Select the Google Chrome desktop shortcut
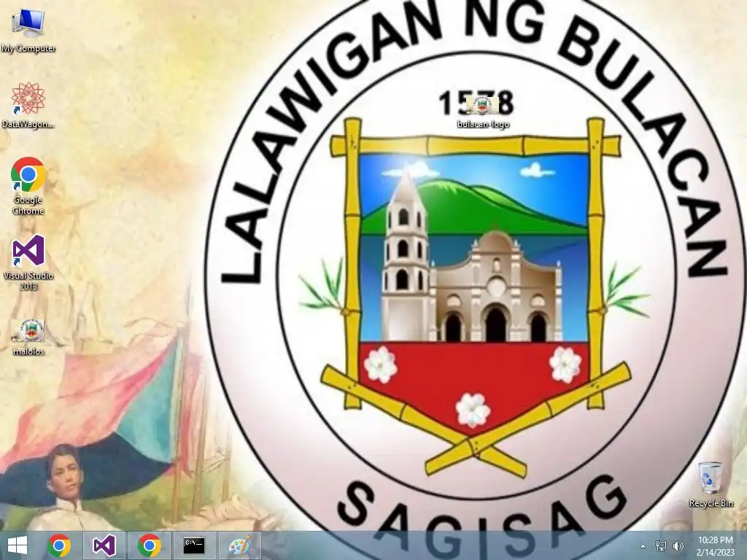Screen dimensions: 747x560 point(28,186)
